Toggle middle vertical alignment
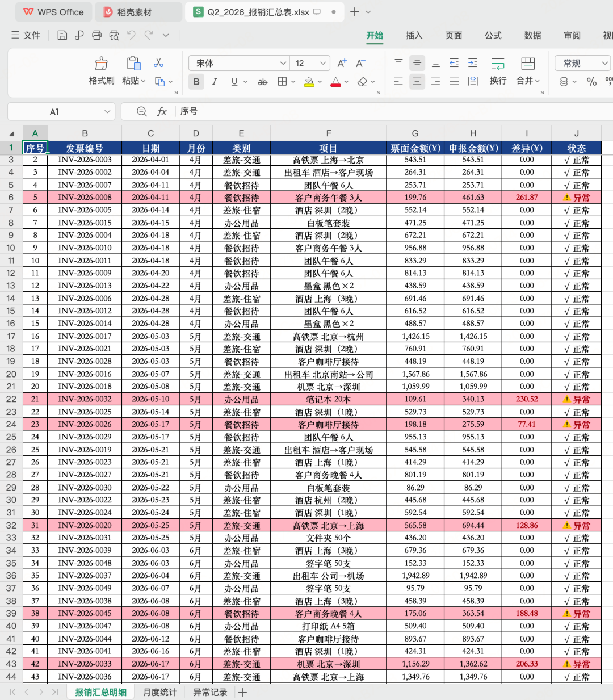Viewport: 613px width, 700px height. point(417,63)
